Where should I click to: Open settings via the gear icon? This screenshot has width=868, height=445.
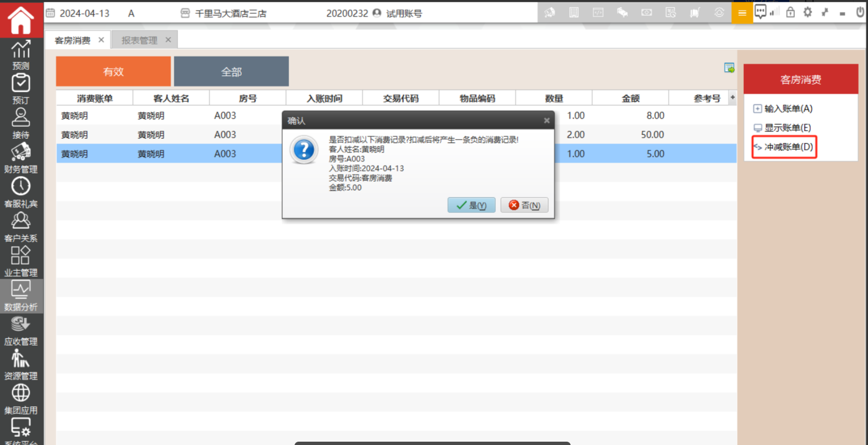pos(808,12)
